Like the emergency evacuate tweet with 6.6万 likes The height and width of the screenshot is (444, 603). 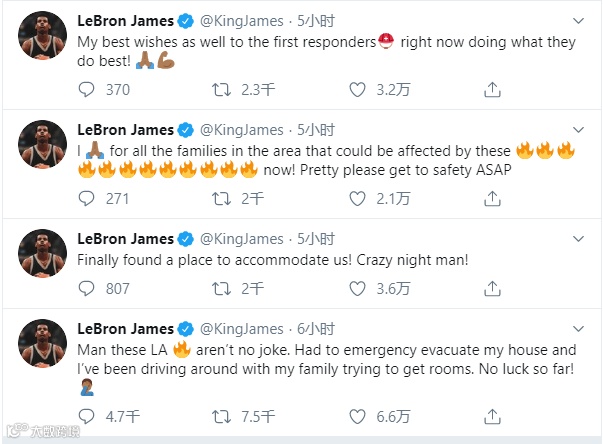[x=357, y=413]
